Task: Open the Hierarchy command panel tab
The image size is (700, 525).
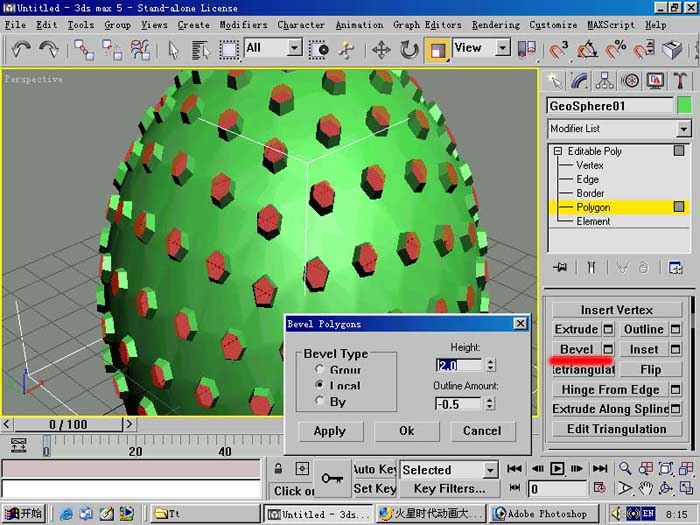Action: point(604,81)
